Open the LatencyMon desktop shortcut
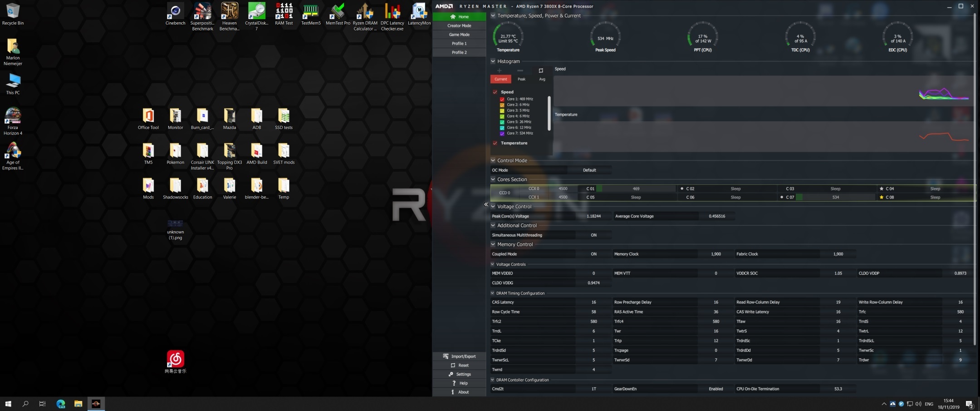This screenshot has height=411, width=980. pos(419,15)
